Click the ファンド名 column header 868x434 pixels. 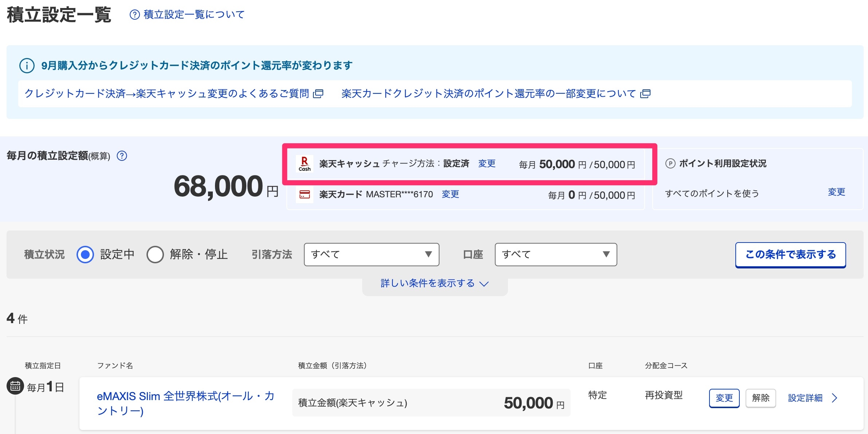pos(115,366)
